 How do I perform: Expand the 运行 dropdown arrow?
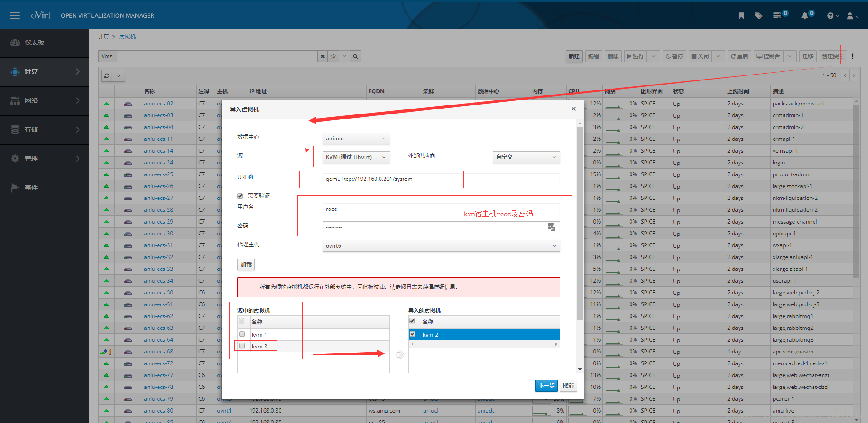[x=653, y=56]
